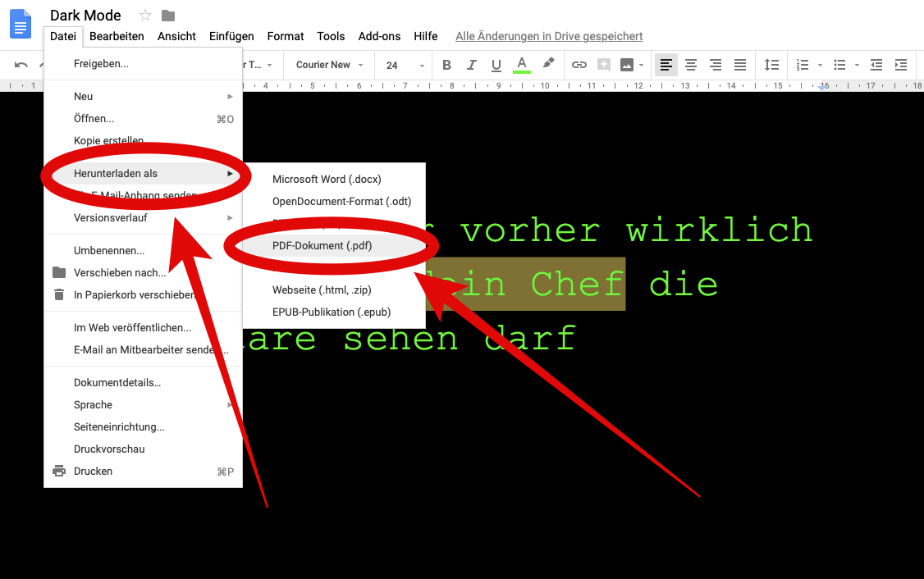The height and width of the screenshot is (579, 924).
Task: Toggle italic formatting
Action: point(471,65)
